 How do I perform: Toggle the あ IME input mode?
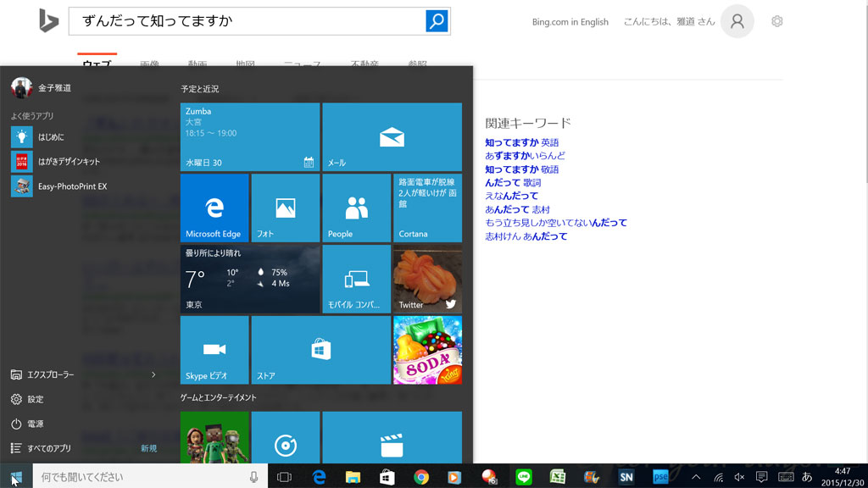807,477
